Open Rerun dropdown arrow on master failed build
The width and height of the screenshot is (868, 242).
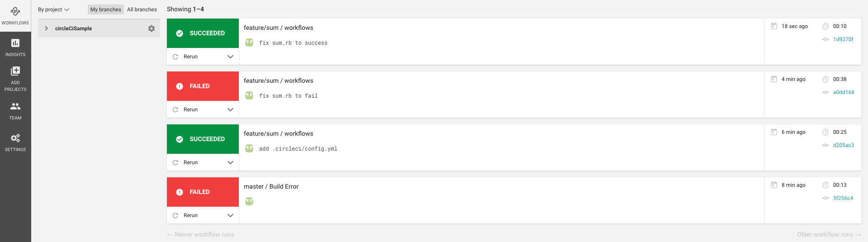(x=230, y=215)
